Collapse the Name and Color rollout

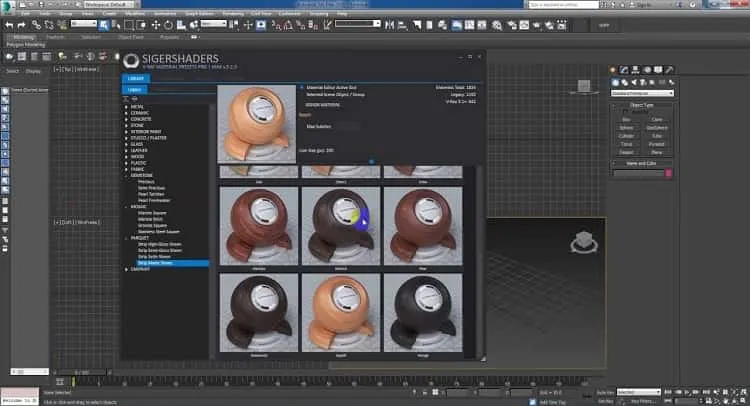[641, 164]
